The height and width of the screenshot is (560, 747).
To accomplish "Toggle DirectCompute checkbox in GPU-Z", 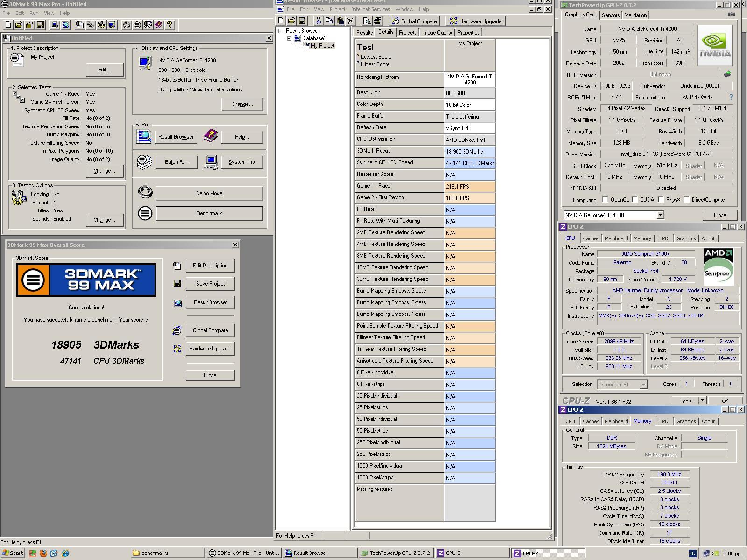I will coord(686,200).
